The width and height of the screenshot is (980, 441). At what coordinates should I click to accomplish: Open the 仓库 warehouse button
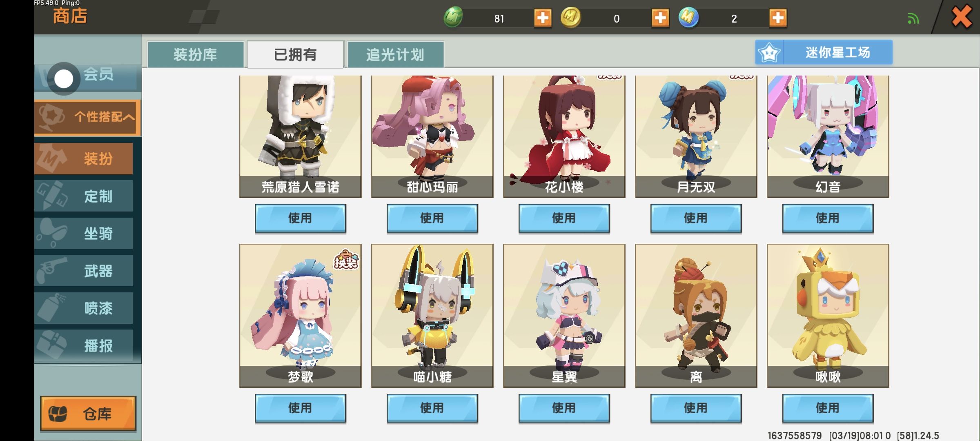88,413
